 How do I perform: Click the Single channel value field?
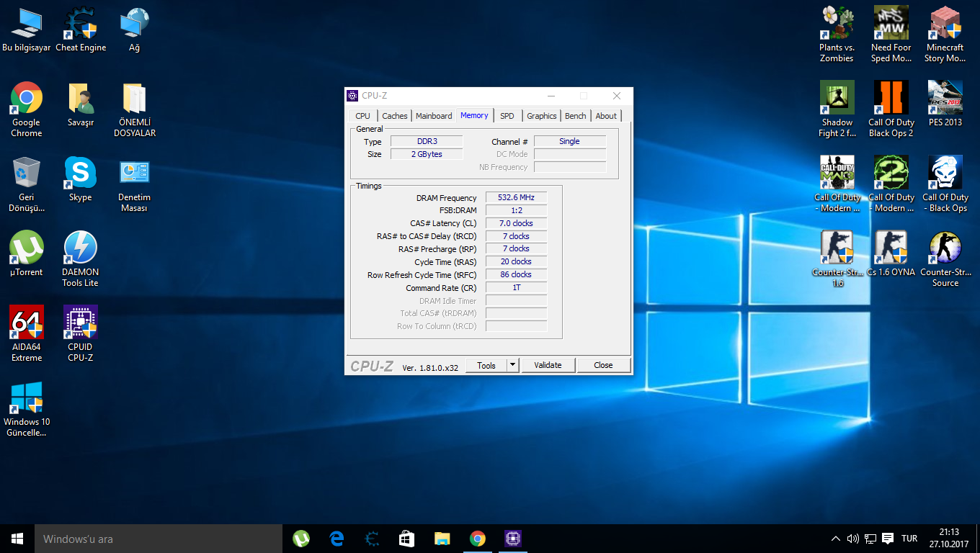pyautogui.click(x=570, y=141)
